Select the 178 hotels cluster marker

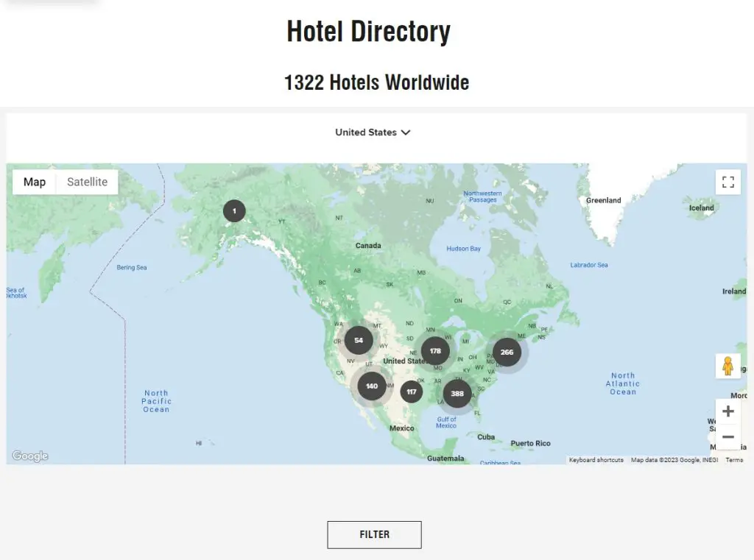(435, 352)
